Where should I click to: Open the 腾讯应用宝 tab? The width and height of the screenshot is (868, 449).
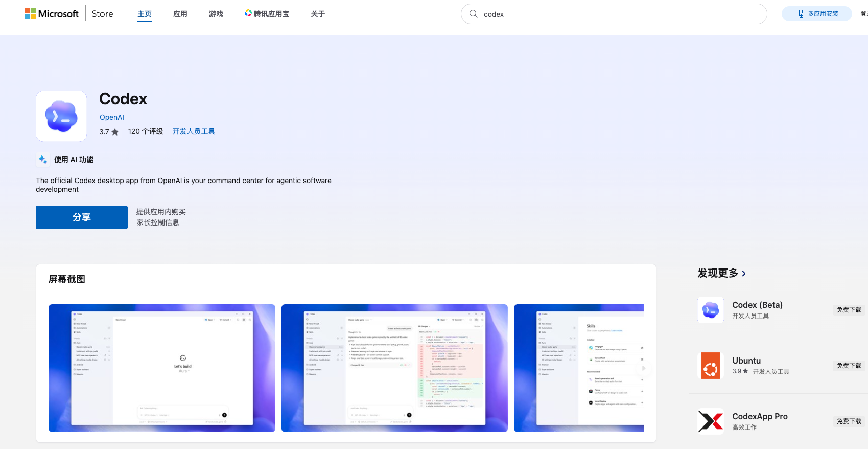tap(267, 14)
